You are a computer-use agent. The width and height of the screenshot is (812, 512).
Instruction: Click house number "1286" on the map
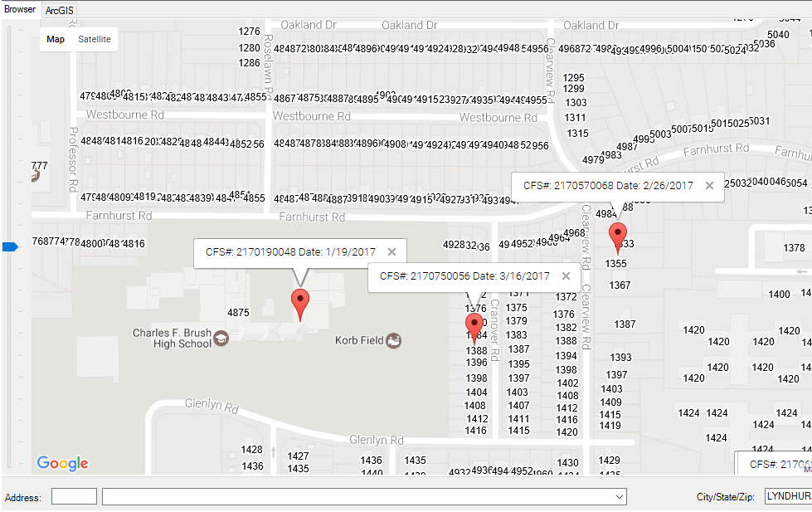pyautogui.click(x=249, y=63)
